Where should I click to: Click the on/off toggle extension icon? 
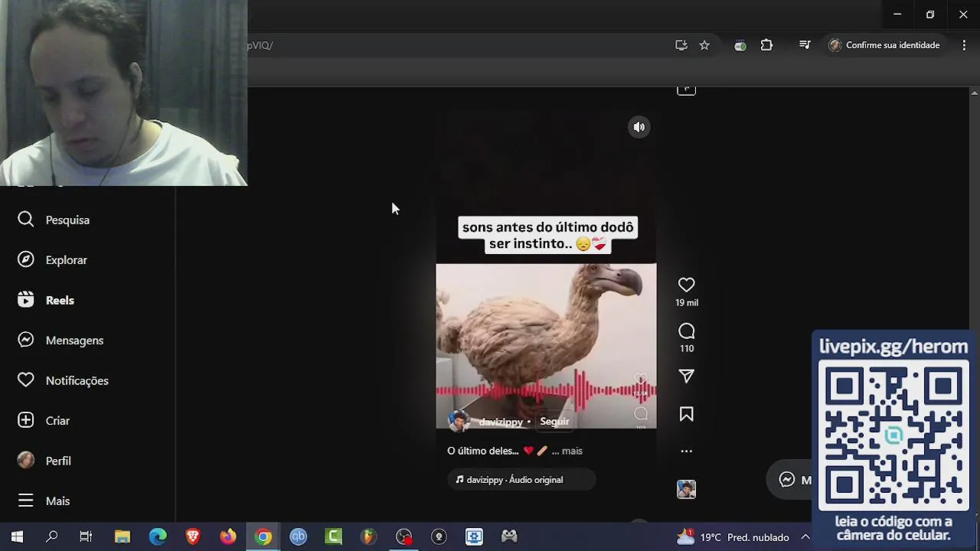point(740,45)
